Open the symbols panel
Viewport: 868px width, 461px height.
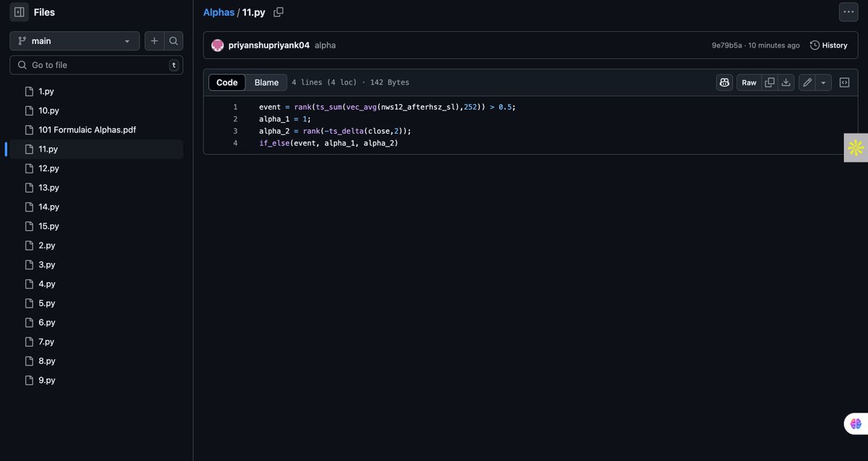coord(844,82)
